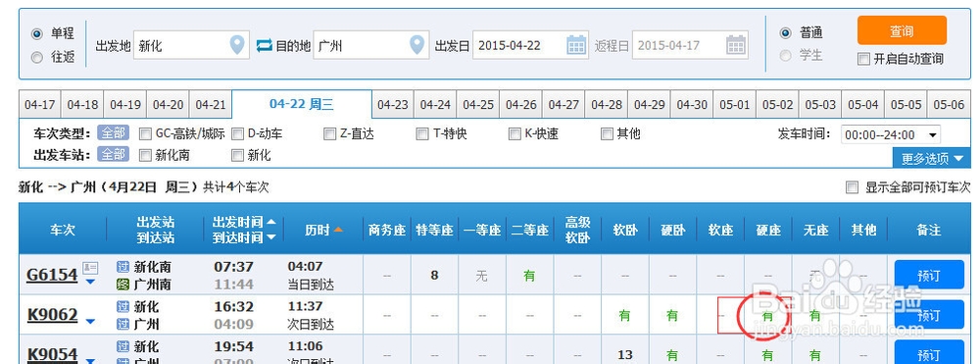Select the 单程 one-way radio button
This screenshot has width=980, height=364.
click(37, 33)
